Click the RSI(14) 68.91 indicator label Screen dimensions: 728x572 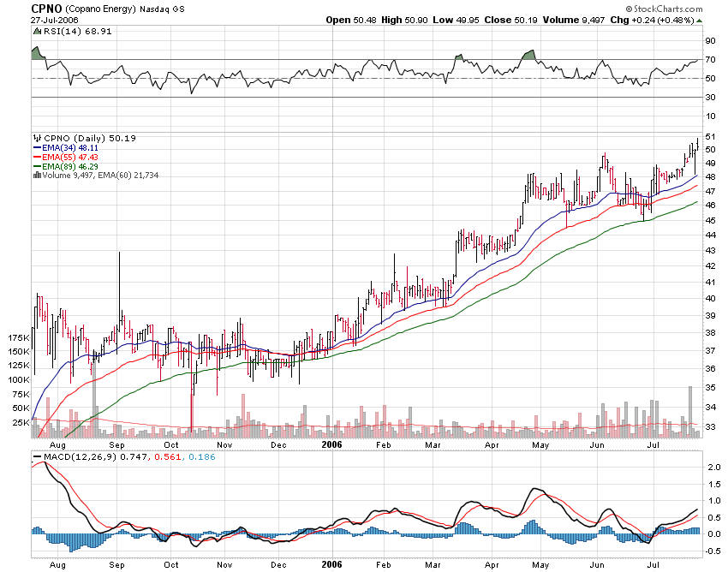click(78, 32)
